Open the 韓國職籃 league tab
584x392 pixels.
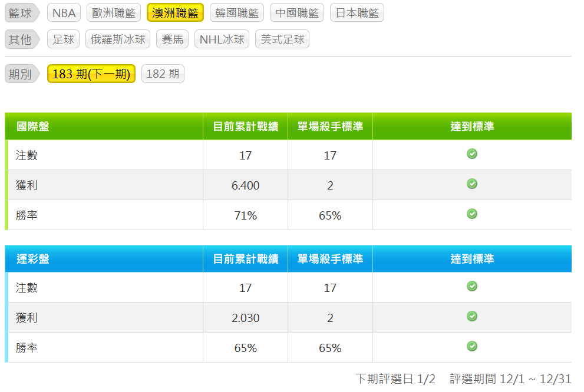[x=237, y=13]
